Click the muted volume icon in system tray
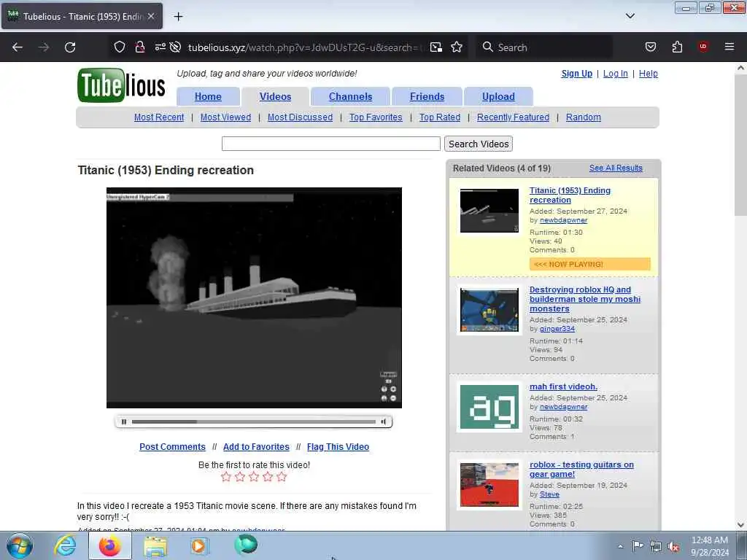747x560 pixels. click(x=673, y=547)
